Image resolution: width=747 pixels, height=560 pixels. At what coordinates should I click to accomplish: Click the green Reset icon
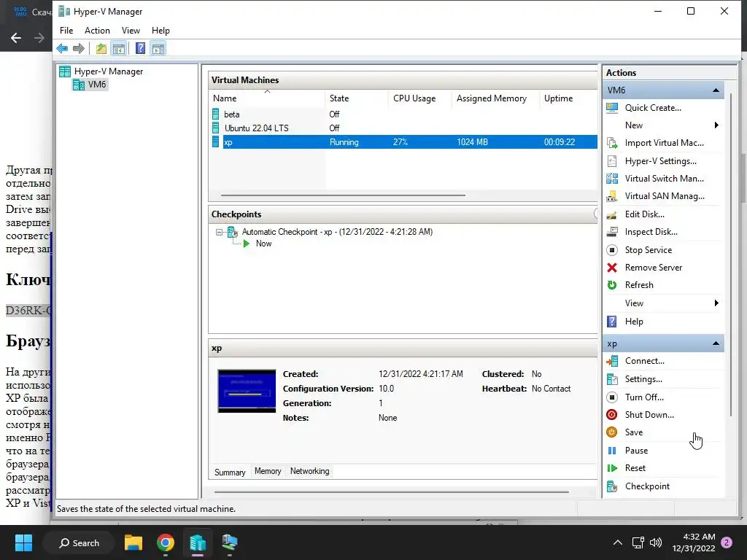click(612, 468)
